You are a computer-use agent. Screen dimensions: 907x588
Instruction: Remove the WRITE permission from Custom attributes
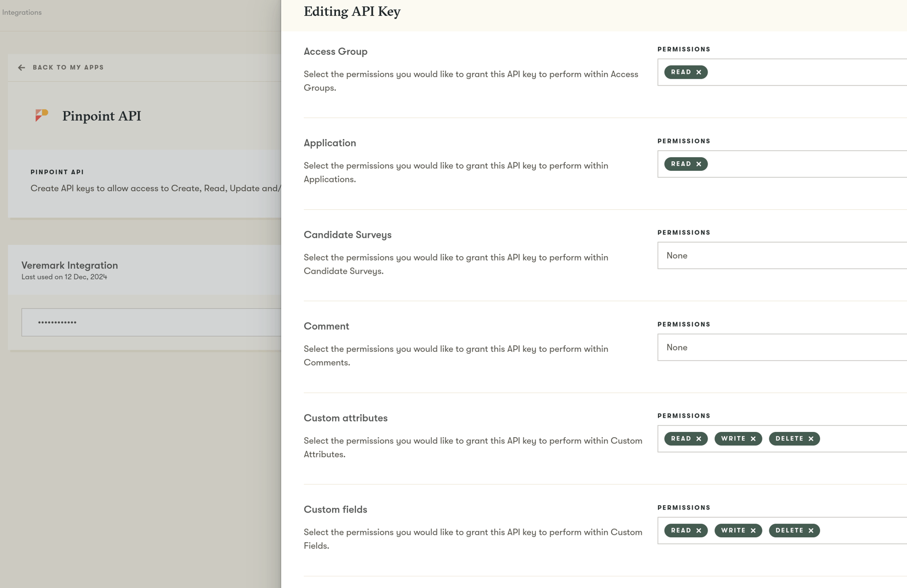coord(753,438)
